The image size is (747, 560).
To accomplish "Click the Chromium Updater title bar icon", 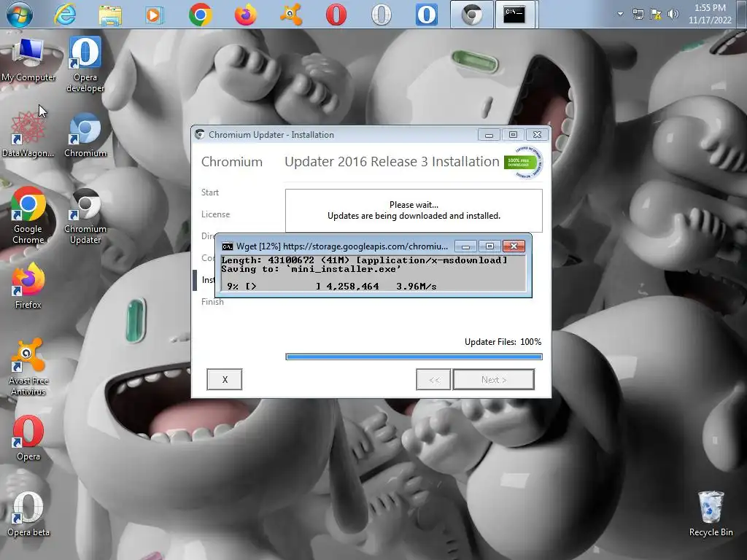I will [x=200, y=135].
